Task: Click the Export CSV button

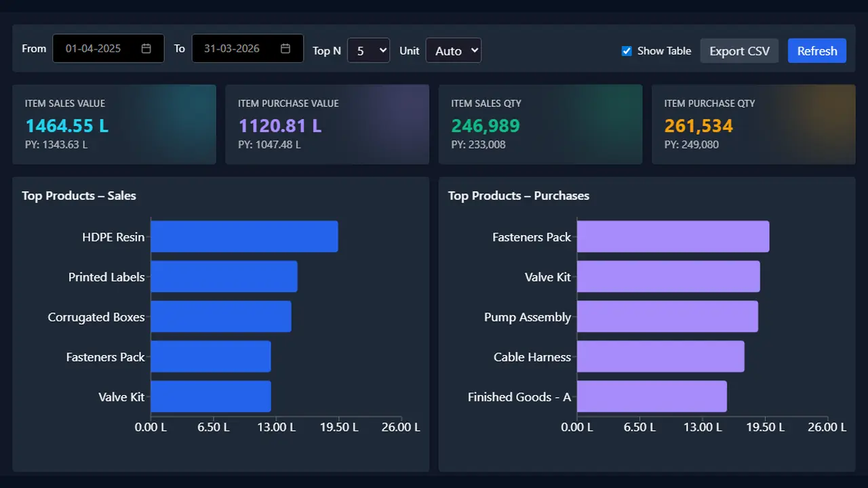Action: point(739,51)
